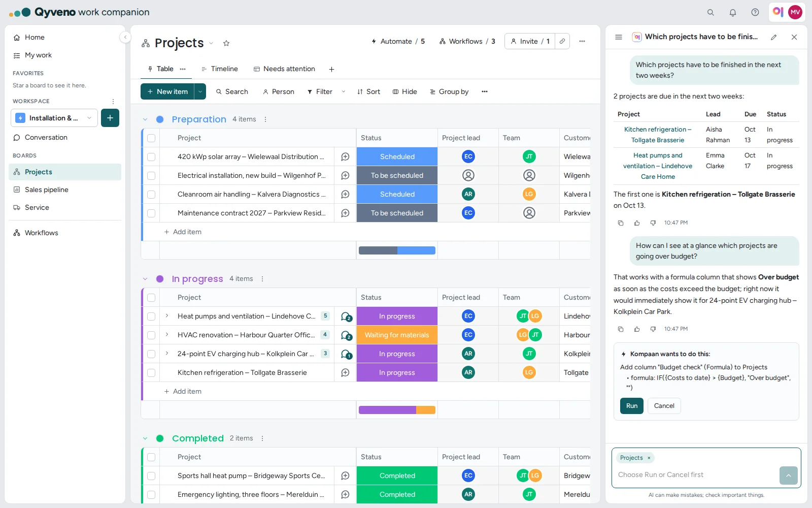Viewport: 812px width, 508px height.
Task: Open the New item dropdown arrow
Action: (200, 91)
